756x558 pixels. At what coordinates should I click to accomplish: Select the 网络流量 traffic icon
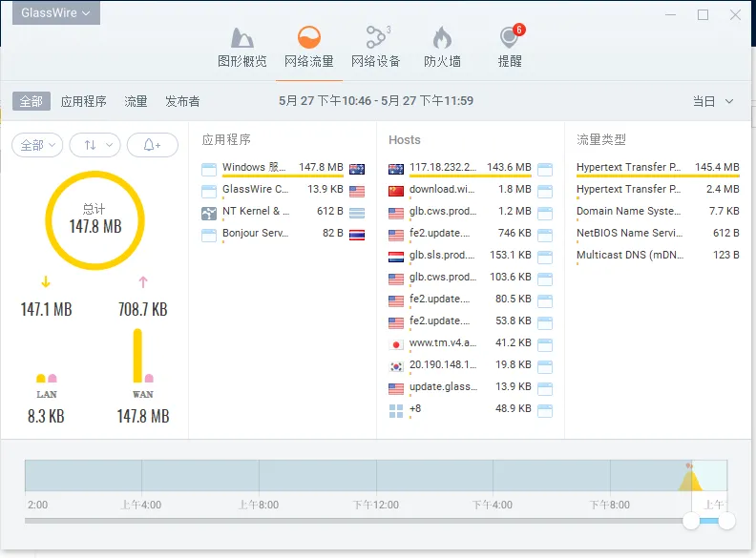coord(308,39)
